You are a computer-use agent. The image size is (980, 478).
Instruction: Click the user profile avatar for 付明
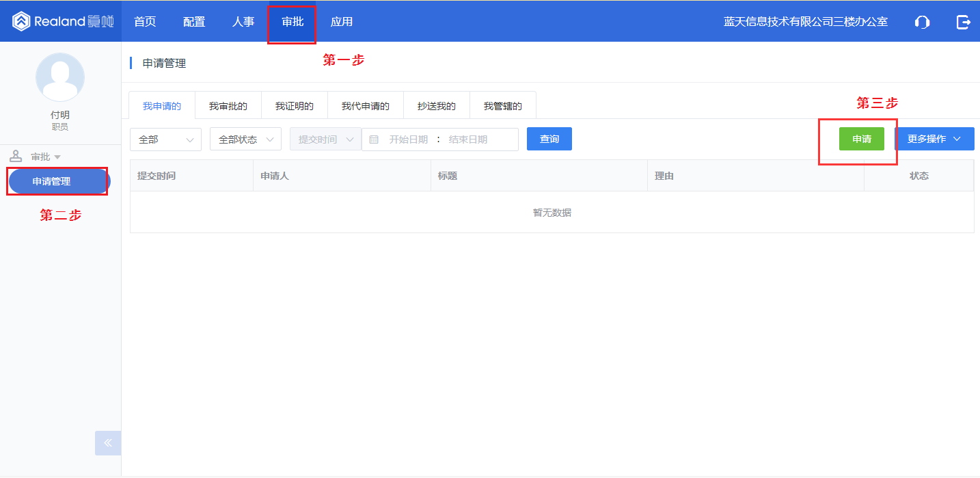point(59,77)
